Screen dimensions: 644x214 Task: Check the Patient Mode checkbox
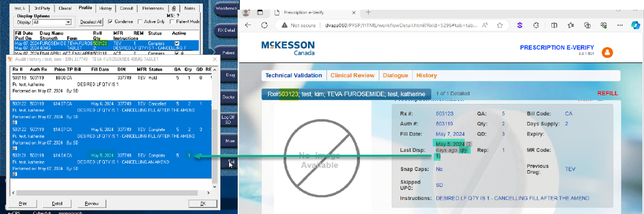(x=172, y=22)
